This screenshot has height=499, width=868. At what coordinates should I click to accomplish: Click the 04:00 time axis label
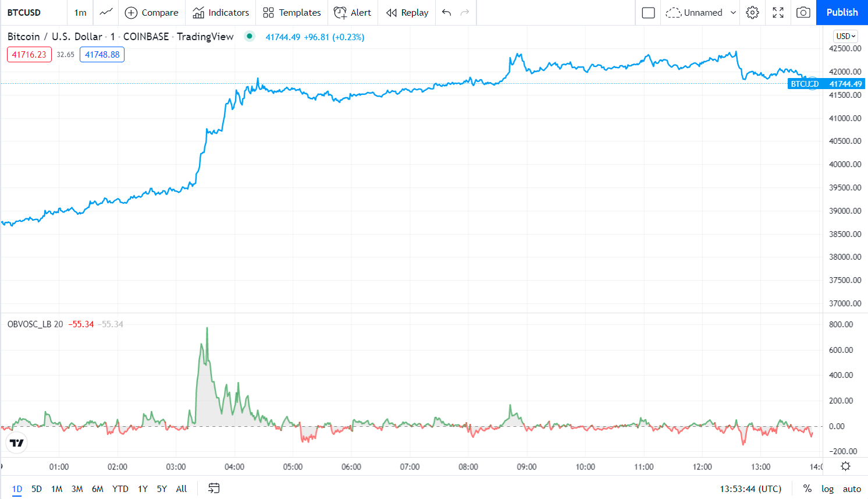(x=234, y=466)
